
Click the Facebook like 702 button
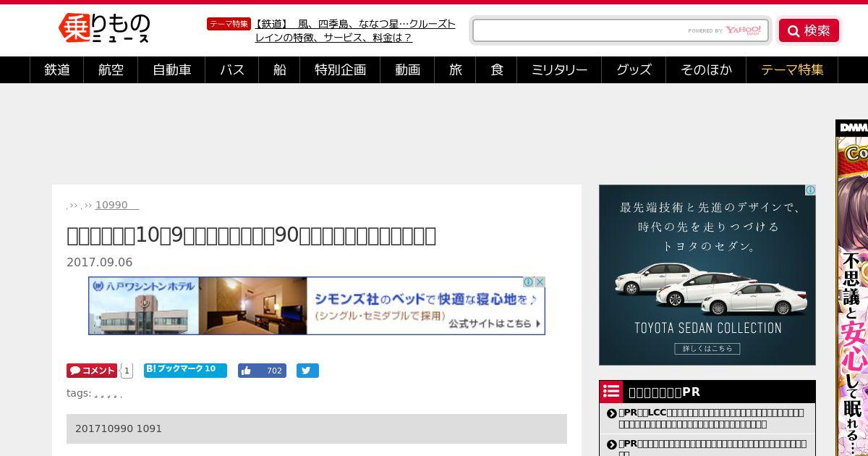click(x=262, y=371)
